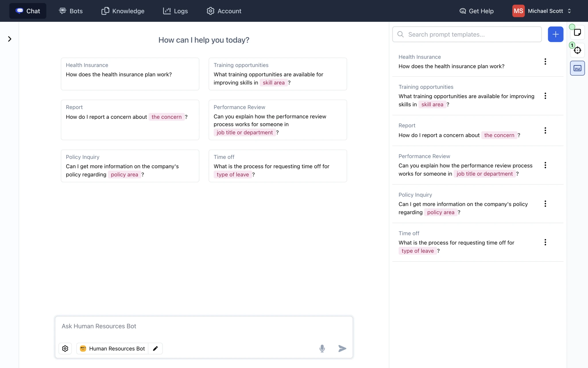
Task: Click the crosshair target icon with badge
Action: point(578,50)
